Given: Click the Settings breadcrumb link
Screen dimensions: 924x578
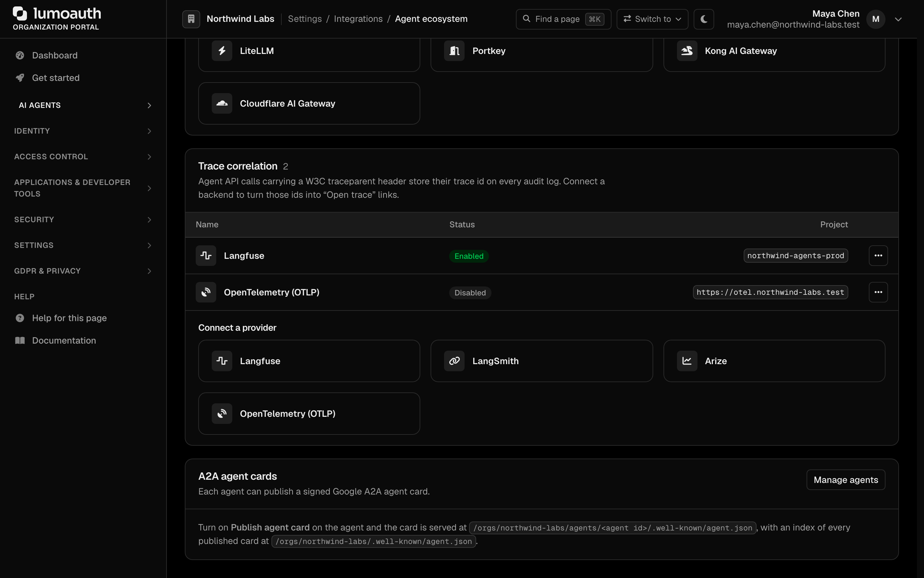Looking at the screenshot, I should [x=305, y=19].
